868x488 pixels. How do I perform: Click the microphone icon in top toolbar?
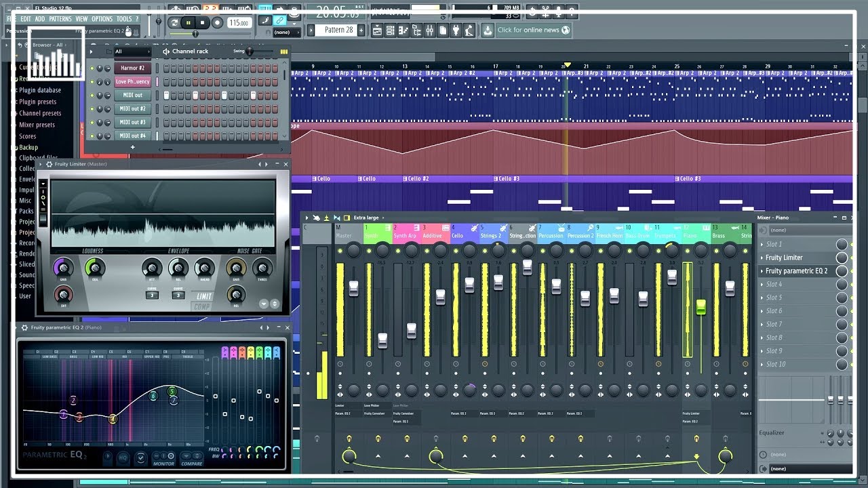click(x=557, y=12)
